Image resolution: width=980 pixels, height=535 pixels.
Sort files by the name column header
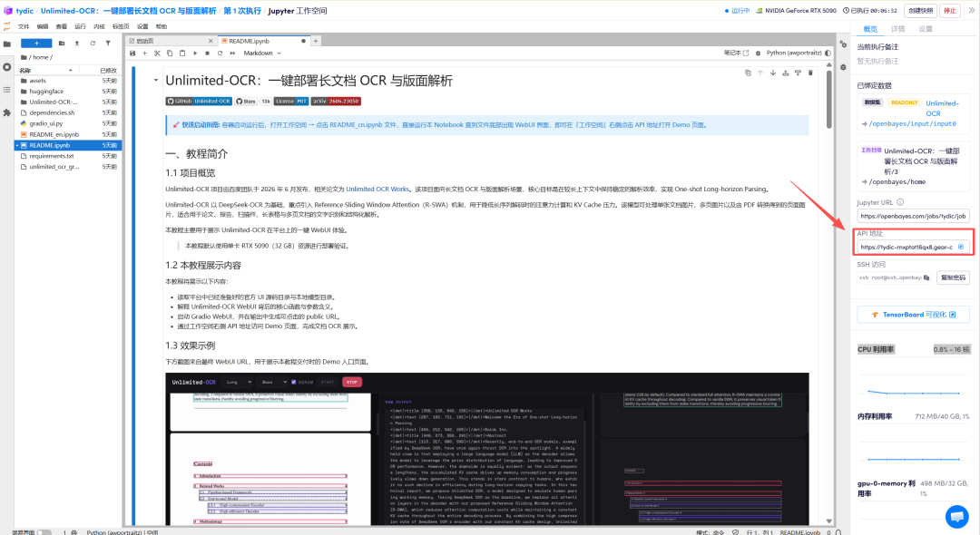[x=45, y=71]
